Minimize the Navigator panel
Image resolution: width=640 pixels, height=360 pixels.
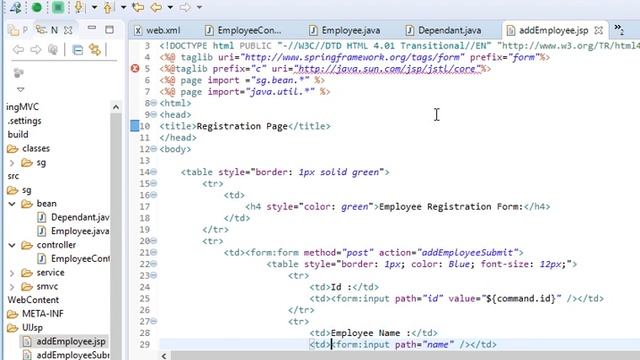click(x=92, y=28)
